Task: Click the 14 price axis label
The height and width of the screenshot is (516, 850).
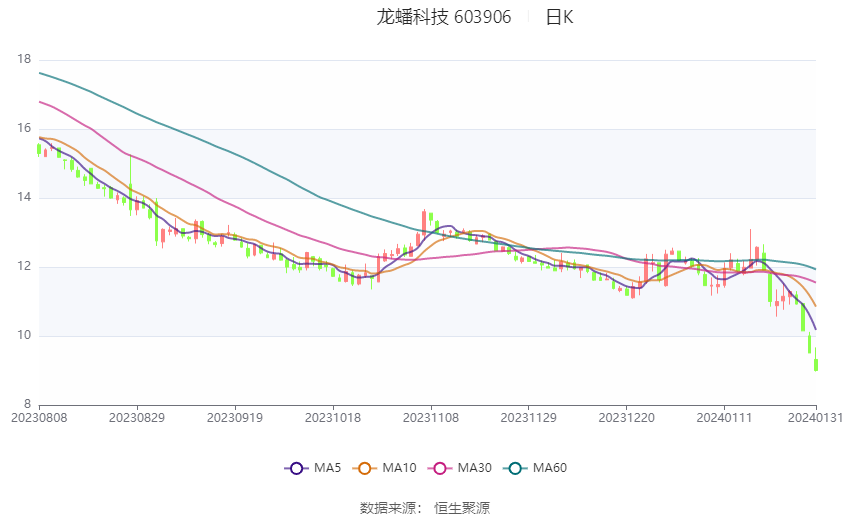Action: pos(24,197)
